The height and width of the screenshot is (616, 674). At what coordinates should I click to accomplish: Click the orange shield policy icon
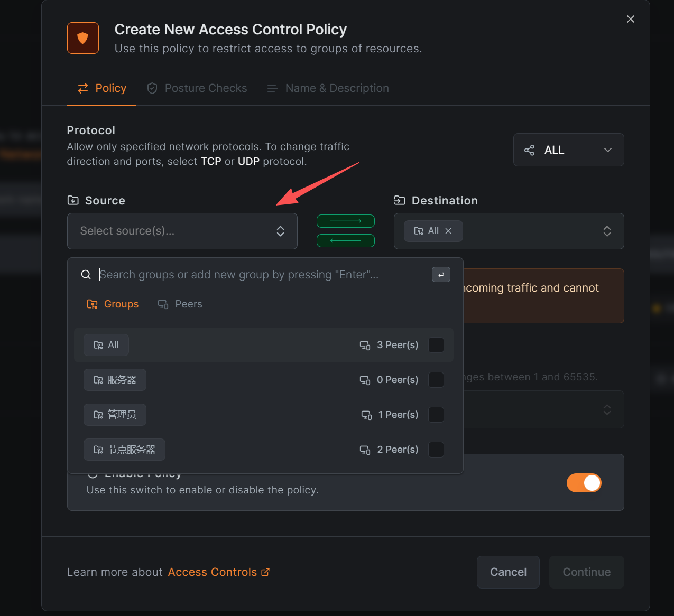(x=83, y=38)
